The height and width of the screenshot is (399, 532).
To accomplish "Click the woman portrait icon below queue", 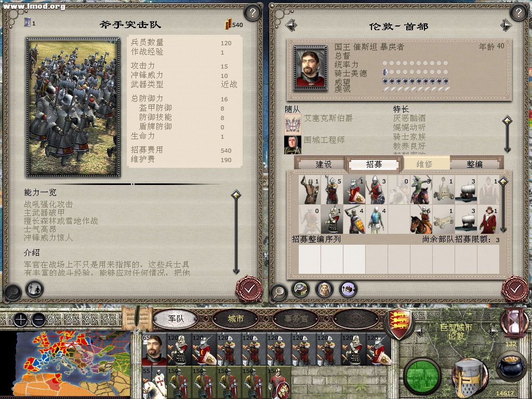I will pyautogui.click(x=324, y=289).
